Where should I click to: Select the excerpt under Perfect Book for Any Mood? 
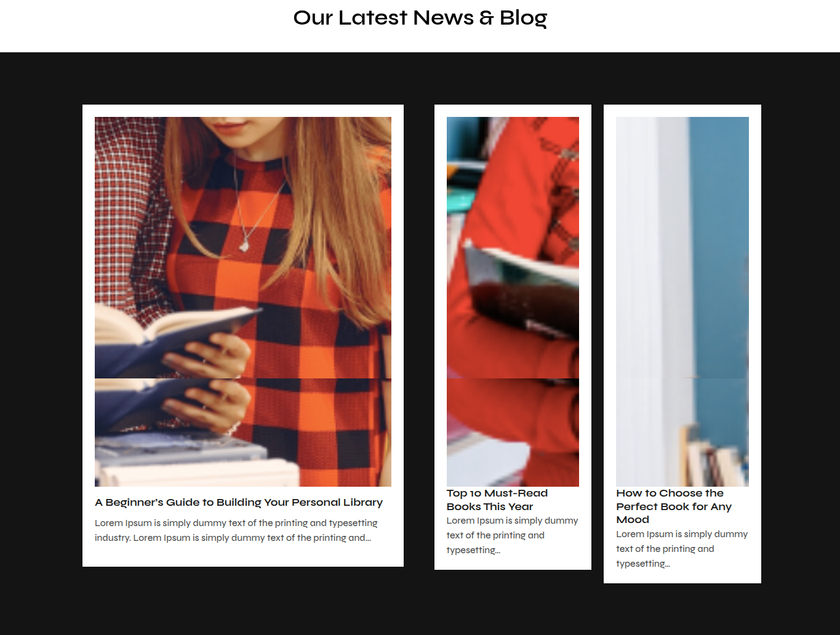point(682,549)
